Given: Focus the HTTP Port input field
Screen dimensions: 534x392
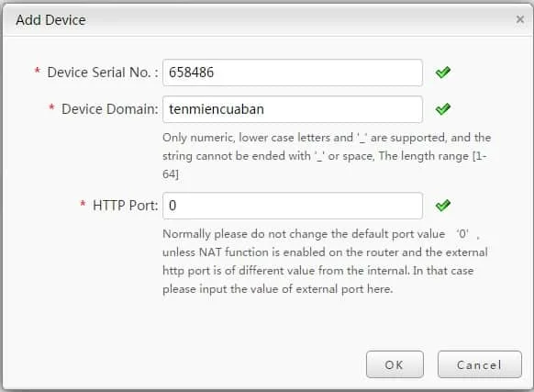Looking at the screenshot, I should coord(293,206).
